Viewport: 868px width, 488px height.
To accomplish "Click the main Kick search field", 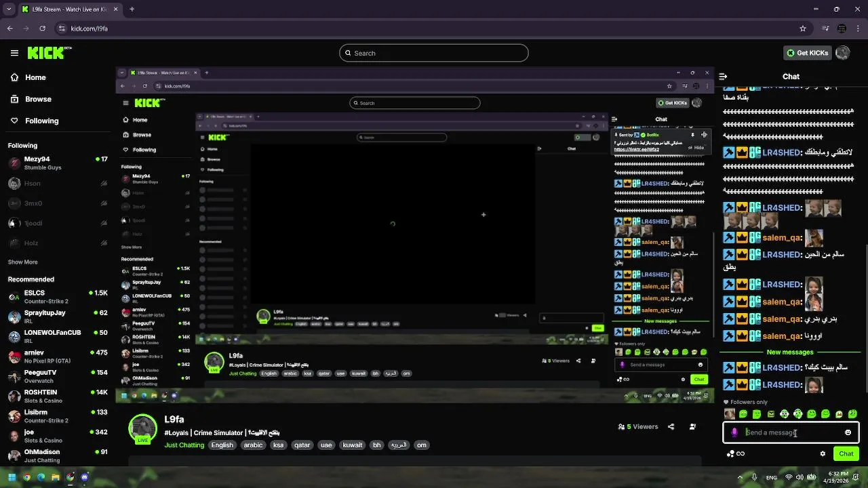I will tap(434, 53).
